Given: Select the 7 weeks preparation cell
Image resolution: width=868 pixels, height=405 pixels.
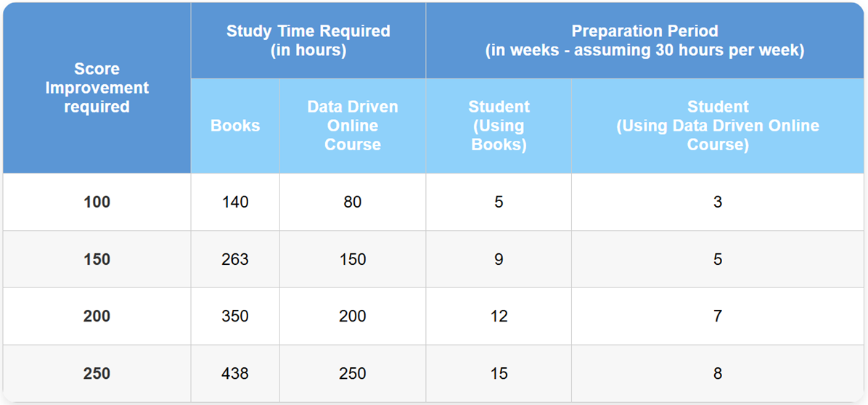Looking at the screenshot, I should pos(717,316).
